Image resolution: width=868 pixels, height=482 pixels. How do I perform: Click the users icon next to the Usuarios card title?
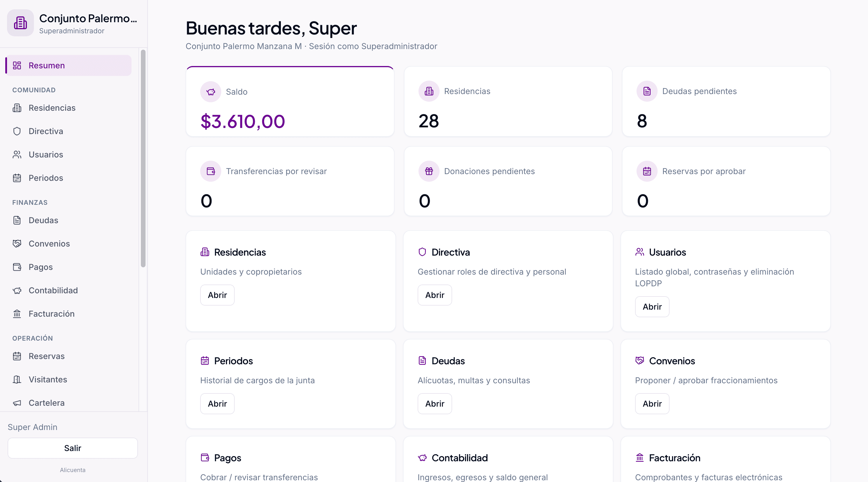[639, 252]
